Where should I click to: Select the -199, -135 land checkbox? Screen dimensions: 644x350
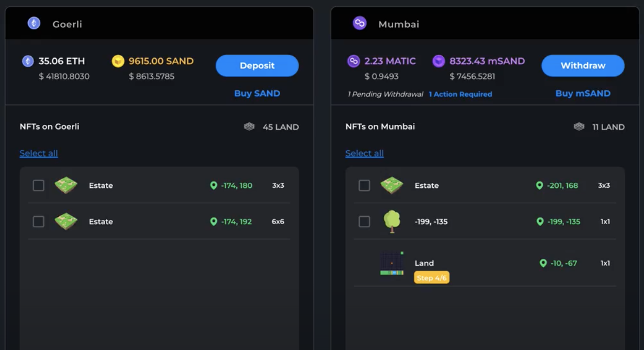tap(364, 221)
